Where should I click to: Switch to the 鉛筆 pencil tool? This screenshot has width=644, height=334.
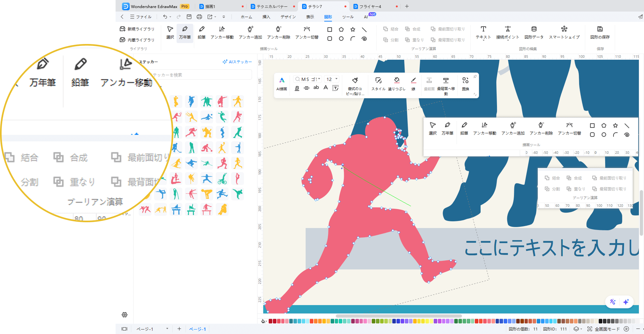202,32
